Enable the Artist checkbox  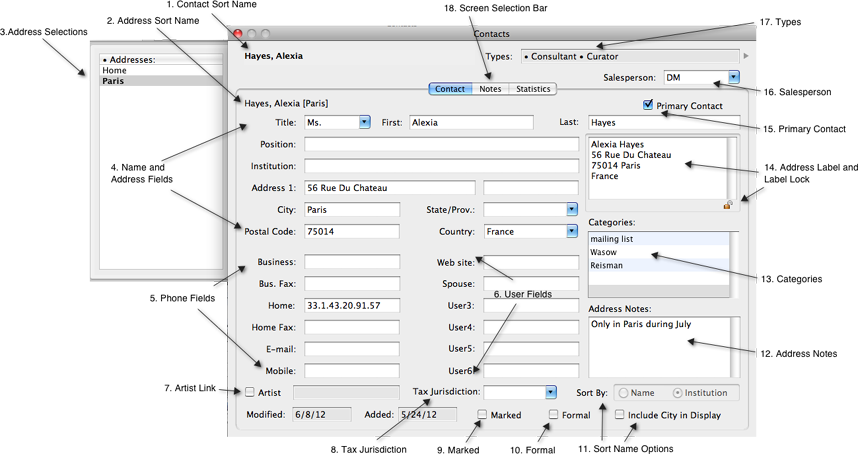250,392
